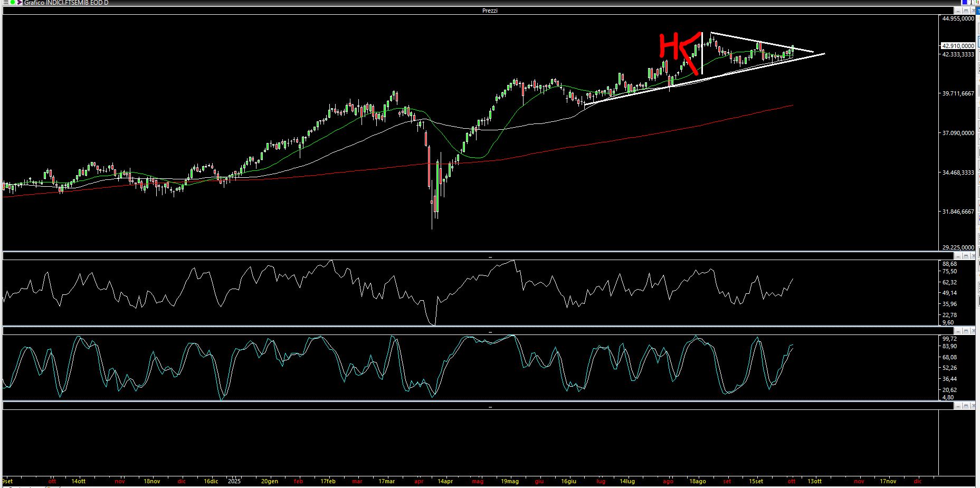Click the highlighted 42.910,0000 current price label
This screenshot has height=488, width=980.
[958, 46]
